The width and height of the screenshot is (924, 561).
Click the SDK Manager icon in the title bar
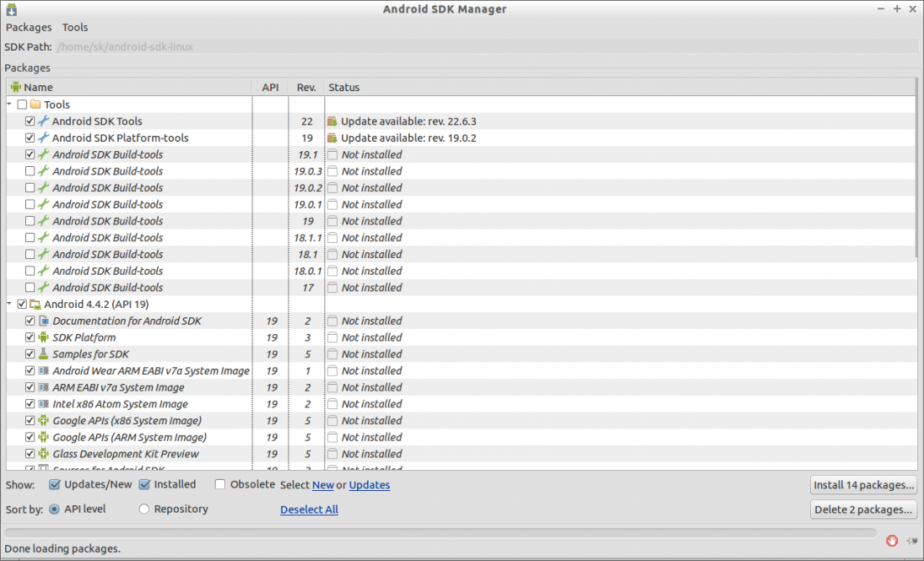tap(12, 9)
